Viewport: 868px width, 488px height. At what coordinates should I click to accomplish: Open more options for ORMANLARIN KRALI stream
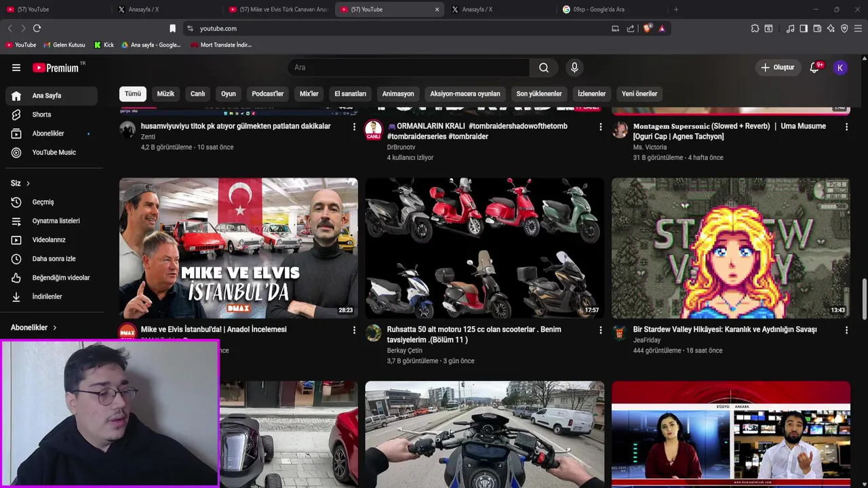pyautogui.click(x=600, y=127)
